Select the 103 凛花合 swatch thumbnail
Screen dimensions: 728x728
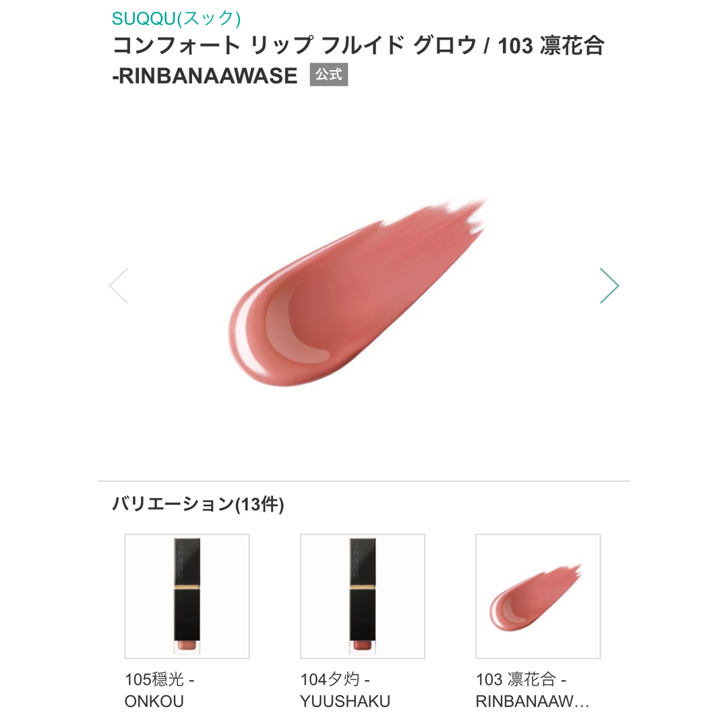click(538, 596)
